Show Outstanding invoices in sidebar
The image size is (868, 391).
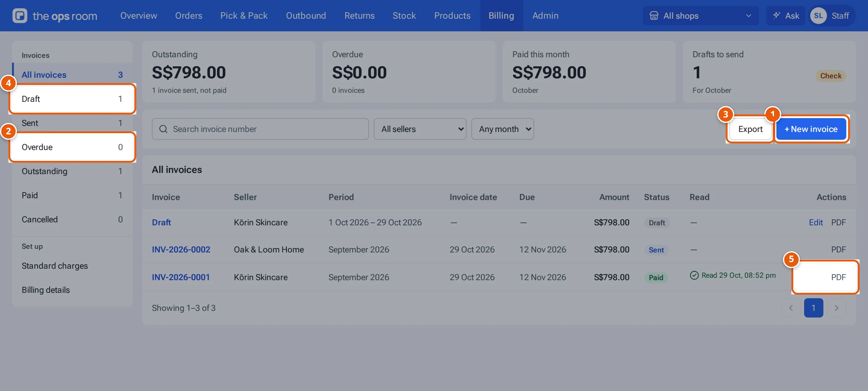tap(72, 171)
